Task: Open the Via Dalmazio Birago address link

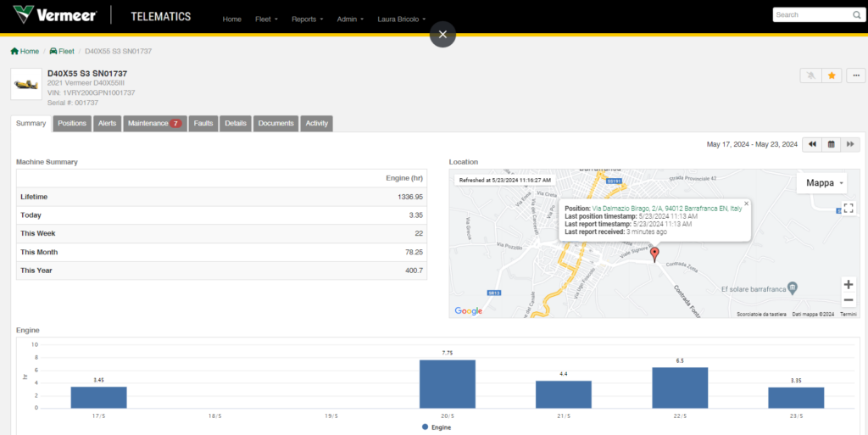Action: [x=667, y=209]
